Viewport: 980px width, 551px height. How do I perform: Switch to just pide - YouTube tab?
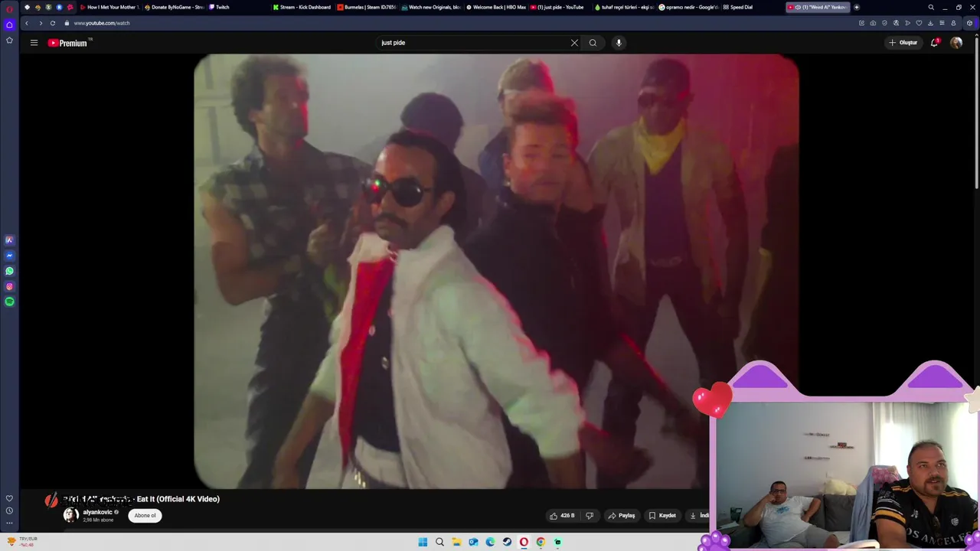(560, 7)
